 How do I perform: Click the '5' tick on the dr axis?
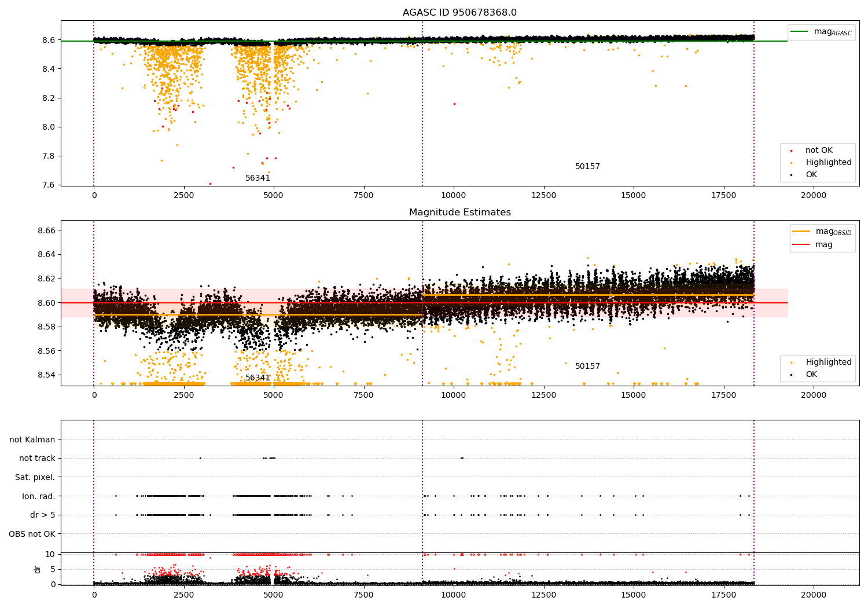pos(53,569)
